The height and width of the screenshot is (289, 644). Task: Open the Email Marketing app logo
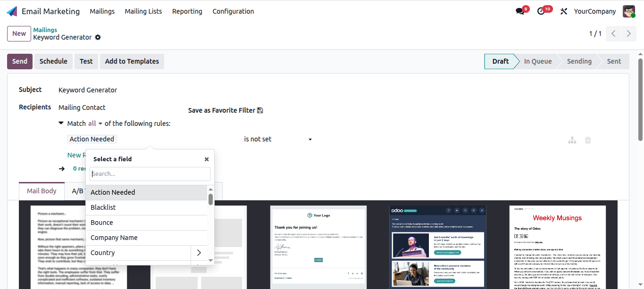12,11
